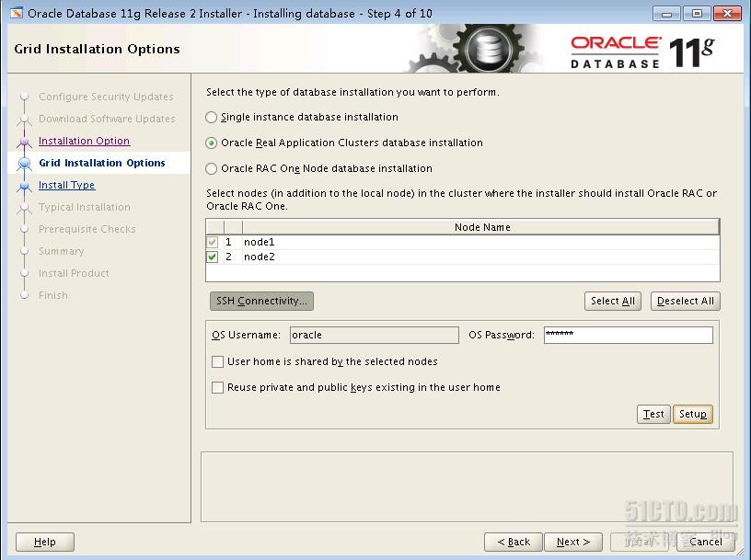This screenshot has width=751, height=560.
Task: Click the Test SSH button
Action: 653,414
